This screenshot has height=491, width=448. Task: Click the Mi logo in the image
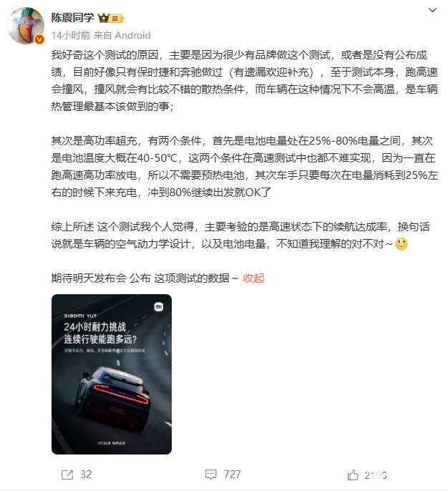(159, 306)
